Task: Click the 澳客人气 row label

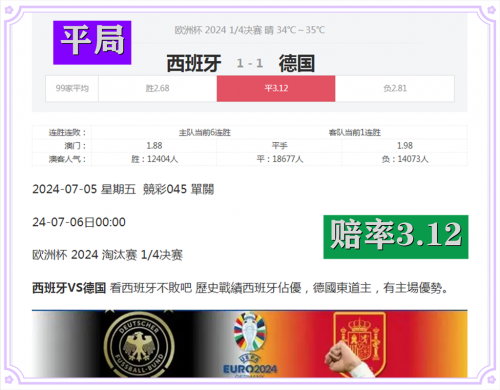Action: [68, 159]
